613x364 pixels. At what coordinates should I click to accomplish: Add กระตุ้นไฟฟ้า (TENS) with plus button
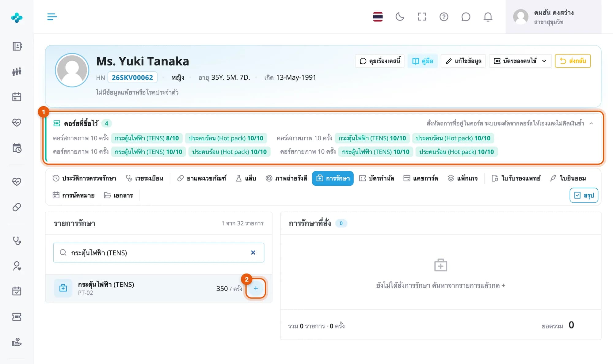256,288
